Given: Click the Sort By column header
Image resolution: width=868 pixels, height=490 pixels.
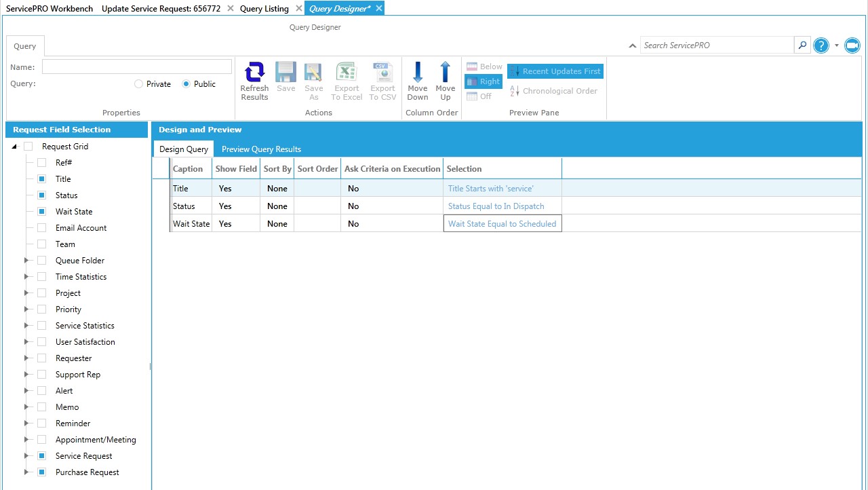Looking at the screenshot, I should [x=277, y=169].
